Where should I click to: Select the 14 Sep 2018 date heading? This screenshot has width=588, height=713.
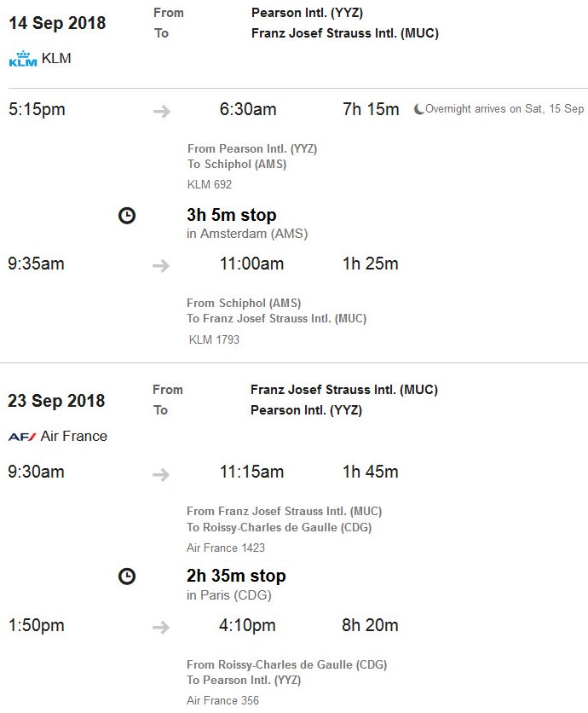(x=57, y=23)
